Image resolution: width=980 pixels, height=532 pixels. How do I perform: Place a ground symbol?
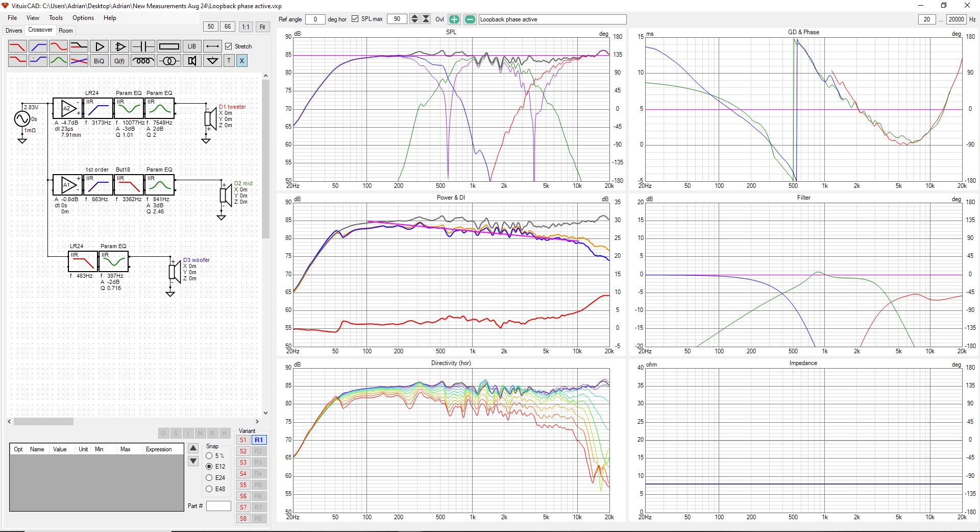click(x=213, y=61)
